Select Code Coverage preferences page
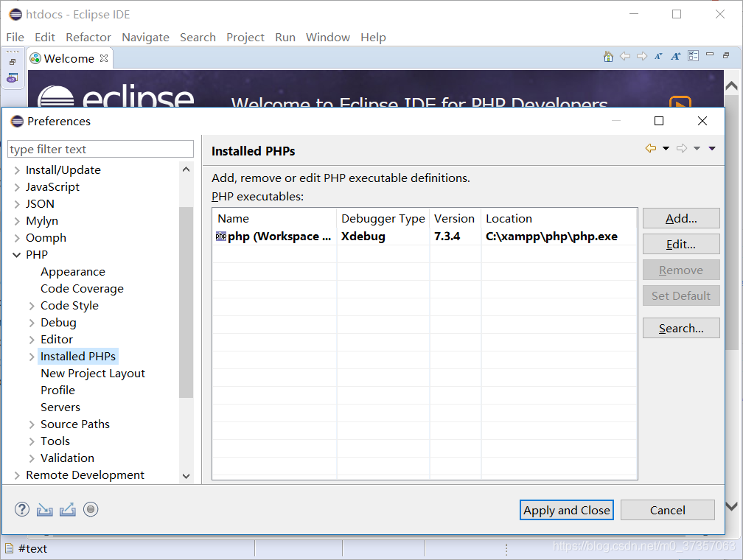The image size is (743, 560). tap(82, 289)
